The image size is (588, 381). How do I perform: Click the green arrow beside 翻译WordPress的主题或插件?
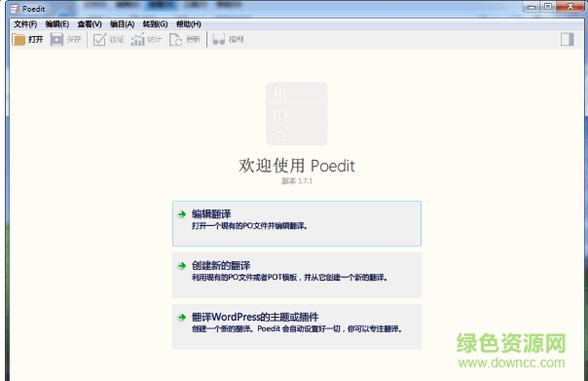pyautogui.click(x=182, y=318)
